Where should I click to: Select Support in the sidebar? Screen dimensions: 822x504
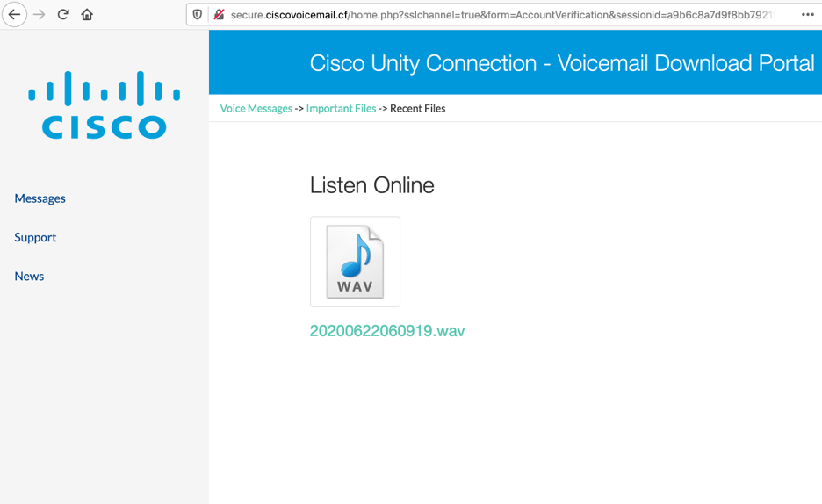pyautogui.click(x=35, y=237)
